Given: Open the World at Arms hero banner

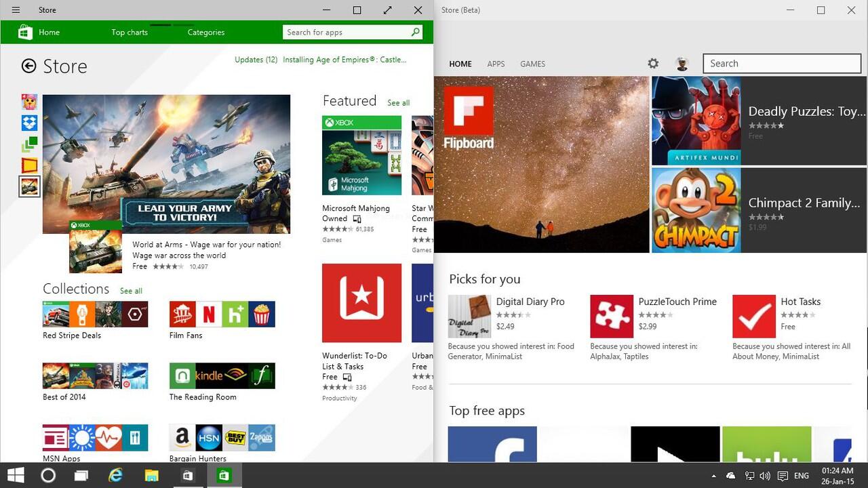Looking at the screenshot, I should 166,164.
